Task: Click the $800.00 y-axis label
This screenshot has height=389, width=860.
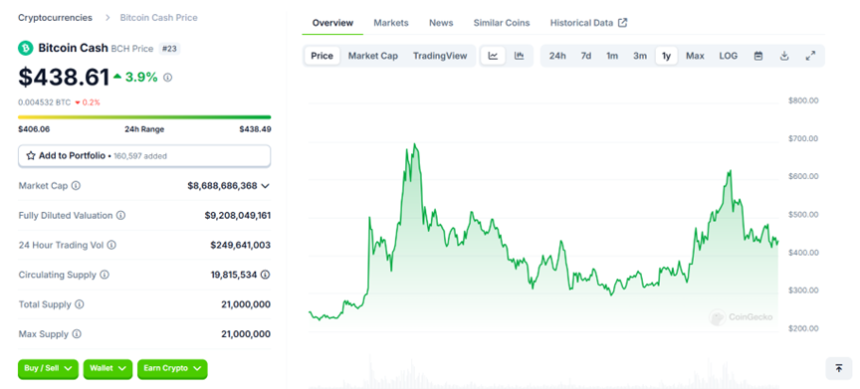Action: point(803,100)
